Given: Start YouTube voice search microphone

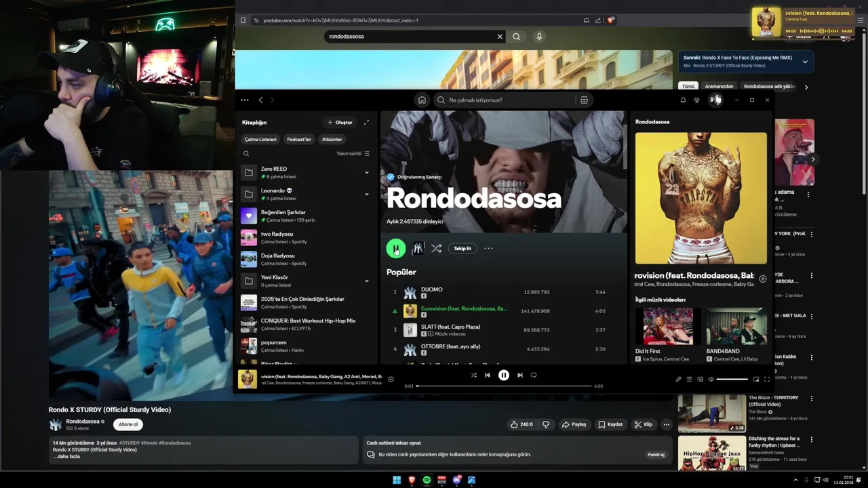Looking at the screenshot, I should [539, 37].
